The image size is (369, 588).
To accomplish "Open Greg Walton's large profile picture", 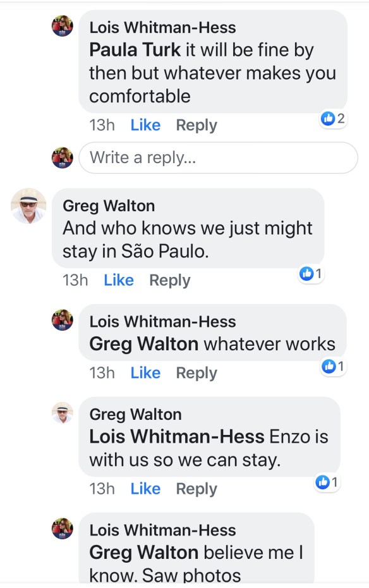I will (x=28, y=206).
